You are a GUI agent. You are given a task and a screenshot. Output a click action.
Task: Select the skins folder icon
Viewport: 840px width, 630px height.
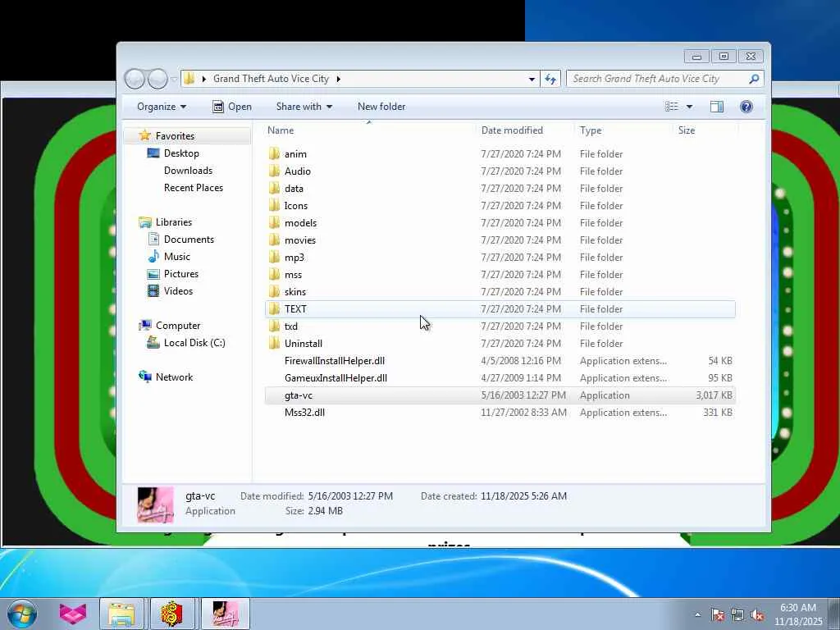(274, 291)
